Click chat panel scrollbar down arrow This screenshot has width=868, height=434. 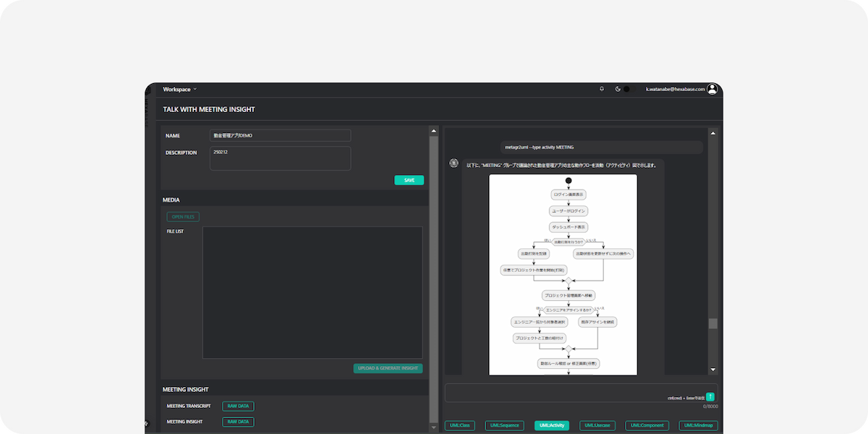point(713,369)
